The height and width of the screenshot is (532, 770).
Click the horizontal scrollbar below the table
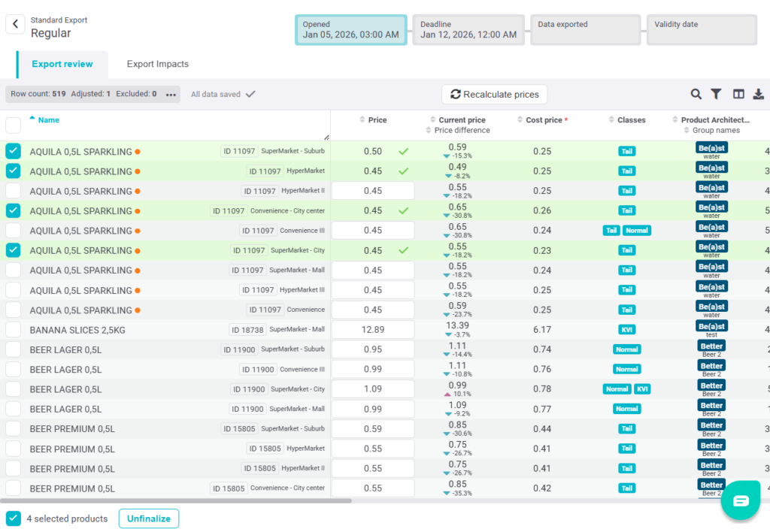(x=176, y=500)
